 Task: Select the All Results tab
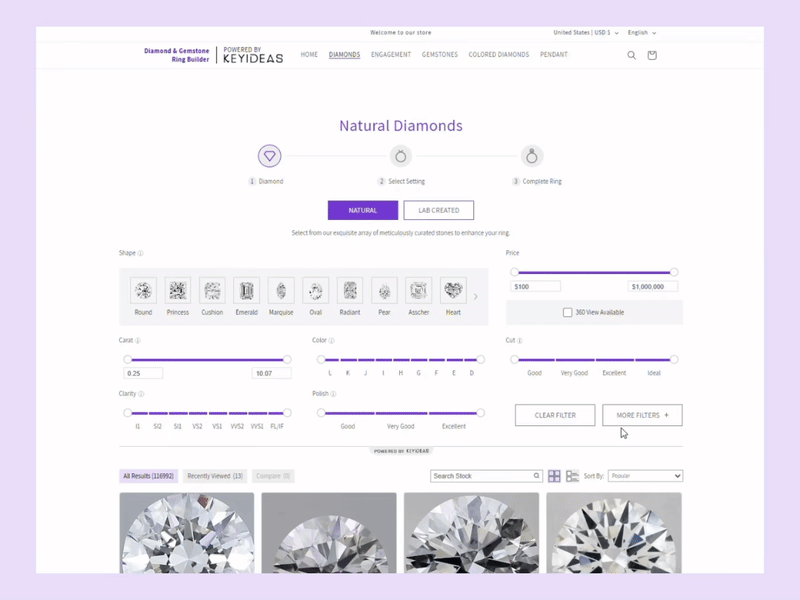tap(148, 476)
